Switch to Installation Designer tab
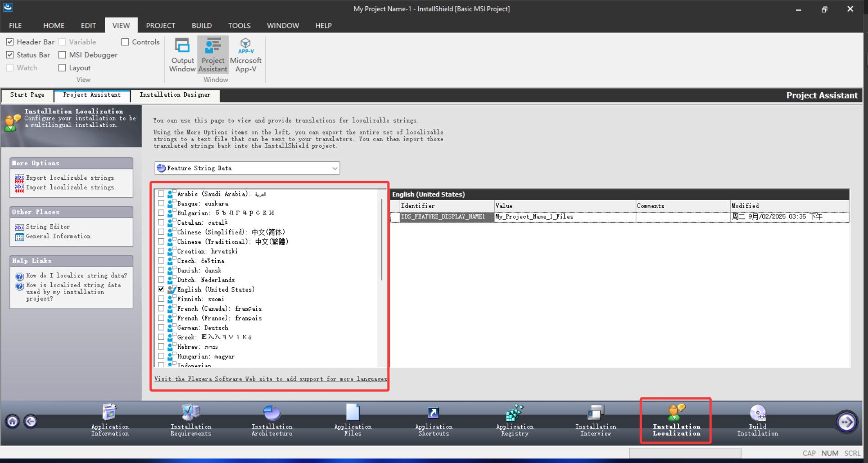 pos(175,95)
